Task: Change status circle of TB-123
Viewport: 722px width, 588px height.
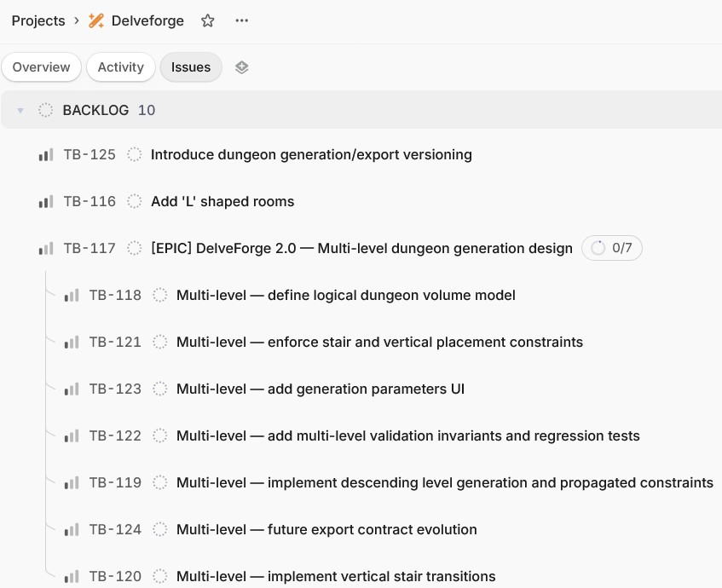Action: 160,389
